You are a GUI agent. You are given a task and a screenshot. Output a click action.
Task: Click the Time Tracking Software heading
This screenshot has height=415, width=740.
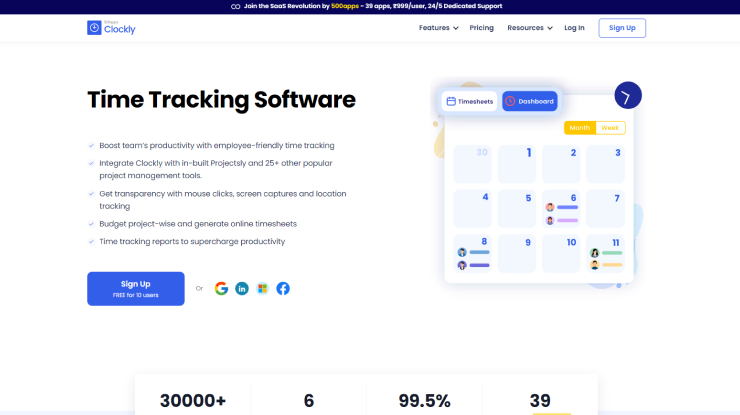click(221, 100)
